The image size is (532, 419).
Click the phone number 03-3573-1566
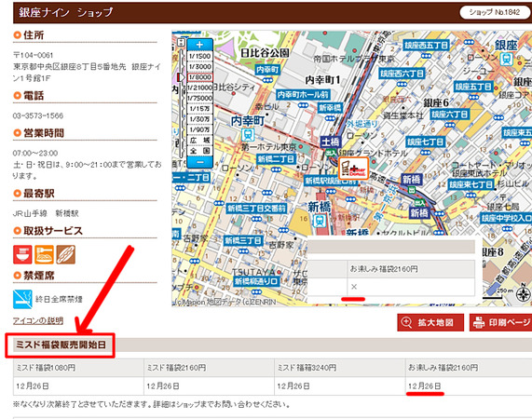coord(38,115)
